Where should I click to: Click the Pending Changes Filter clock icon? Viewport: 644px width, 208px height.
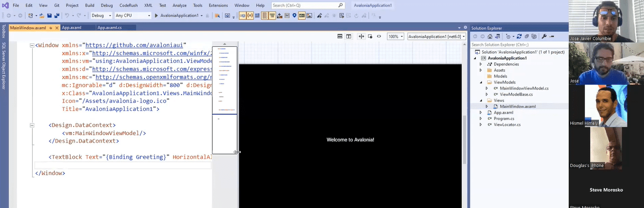(509, 36)
